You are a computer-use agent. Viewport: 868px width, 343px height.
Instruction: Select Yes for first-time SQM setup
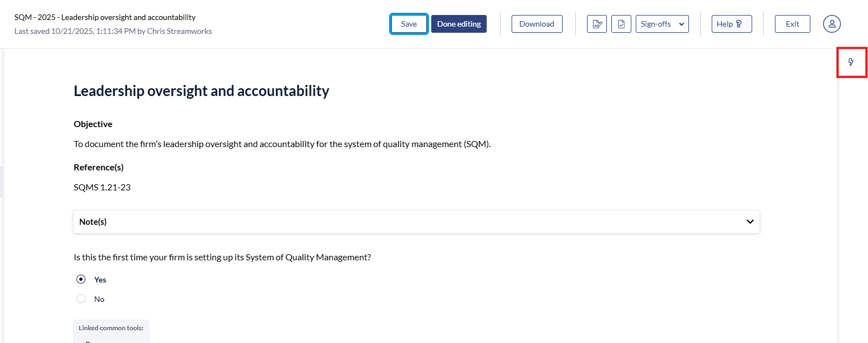click(x=81, y=280)
